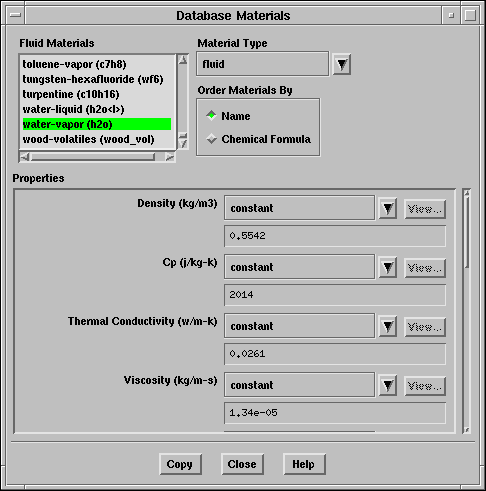Screen dimensions: 486x491
Task: Open the Viscosity method dropdown arrow
Action: point(388,386)
